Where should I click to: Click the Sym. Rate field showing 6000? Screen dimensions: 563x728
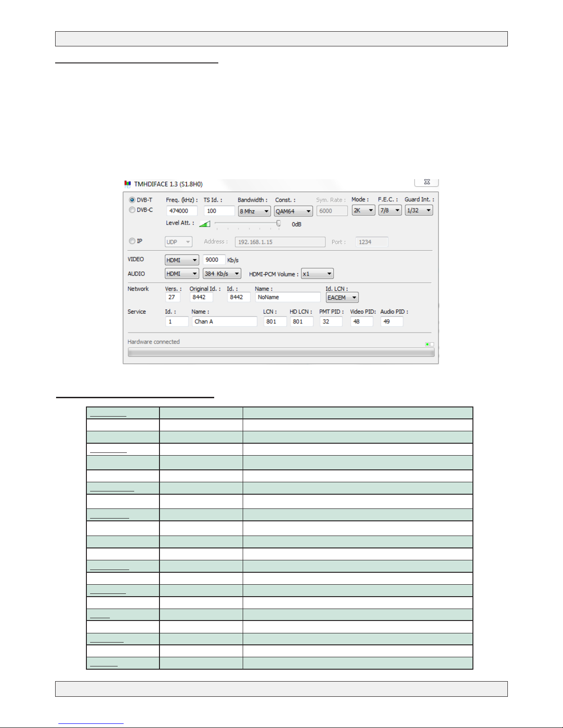tap(332, 211)
